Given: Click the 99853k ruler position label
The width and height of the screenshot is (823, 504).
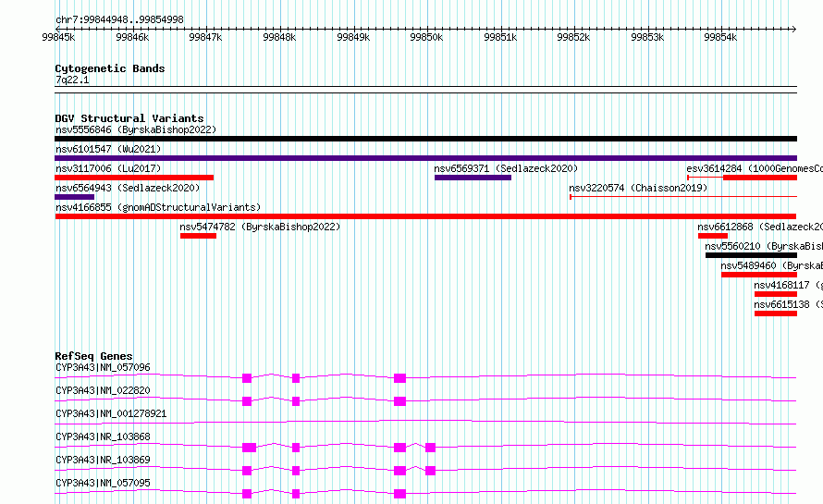Looking at the screenshot, I should tap(647, 37).
